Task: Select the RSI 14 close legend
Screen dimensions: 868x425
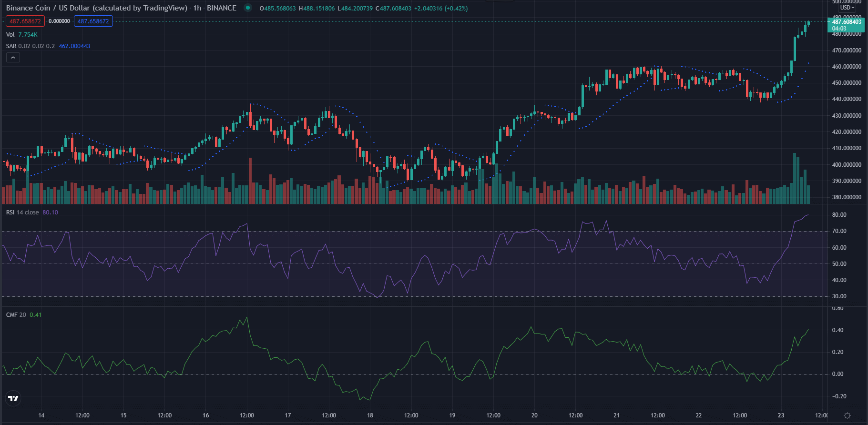Action: point(22,212)
